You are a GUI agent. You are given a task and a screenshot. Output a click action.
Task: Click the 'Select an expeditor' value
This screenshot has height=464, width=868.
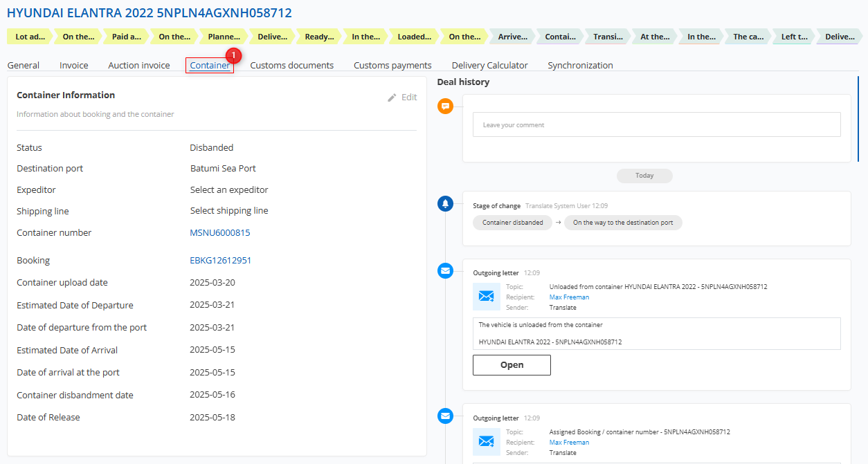(x=229, y=189)
